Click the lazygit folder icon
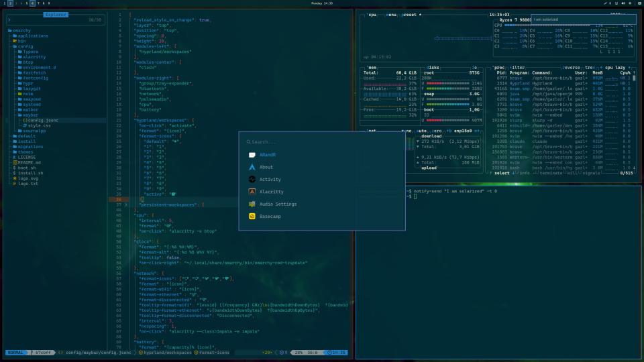This screenshot has height=362, width=644. (x=19, y=88)
